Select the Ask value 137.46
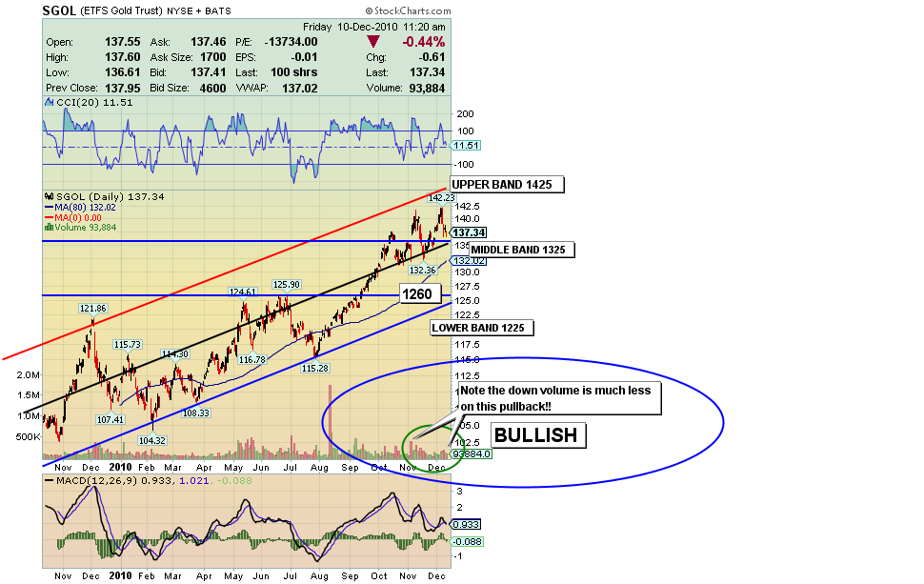The image size is (924, 584). [208, 42]
